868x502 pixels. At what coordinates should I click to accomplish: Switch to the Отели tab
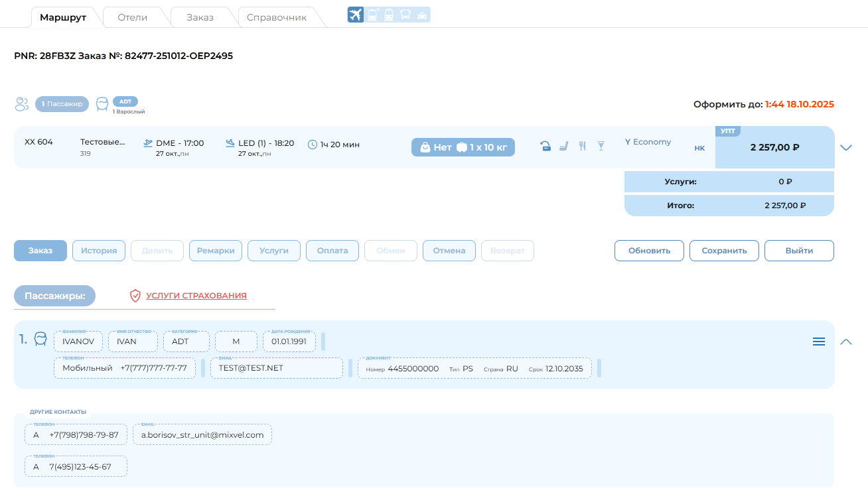132,17
